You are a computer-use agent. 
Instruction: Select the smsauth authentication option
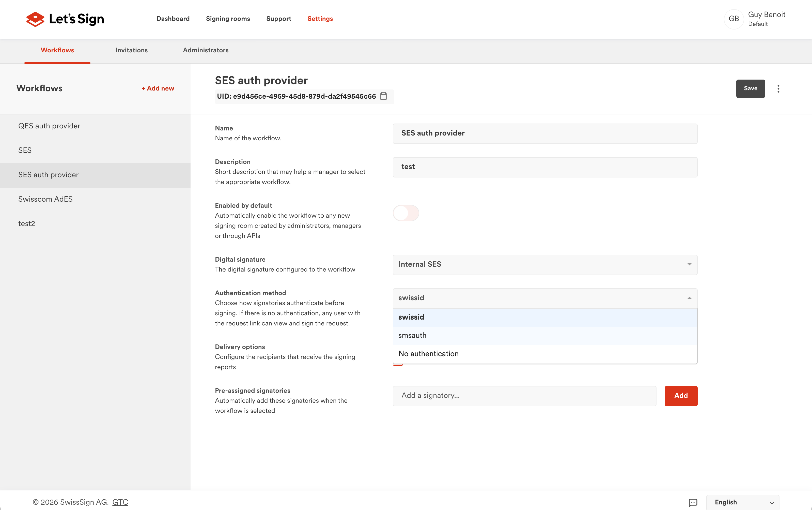(545, 336)
